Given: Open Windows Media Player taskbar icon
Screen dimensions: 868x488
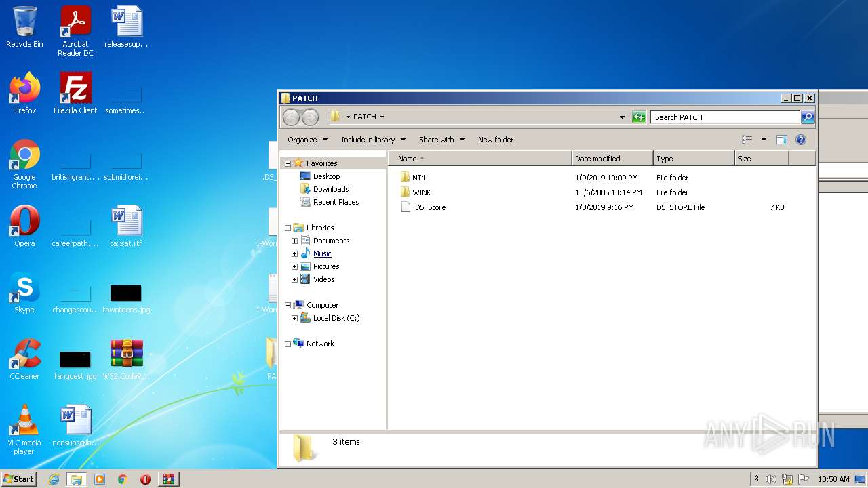Looking at the screenshot, I should [x=100, y=479].
